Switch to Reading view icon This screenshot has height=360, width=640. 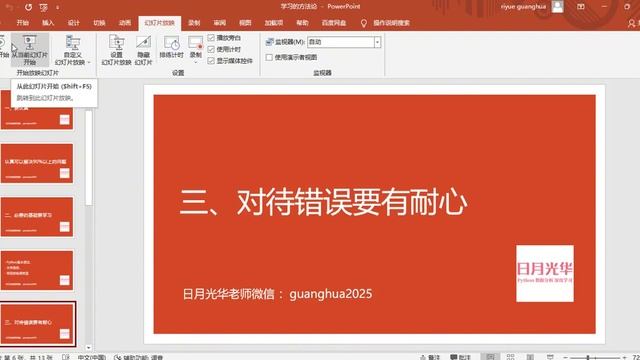point(530,357)
